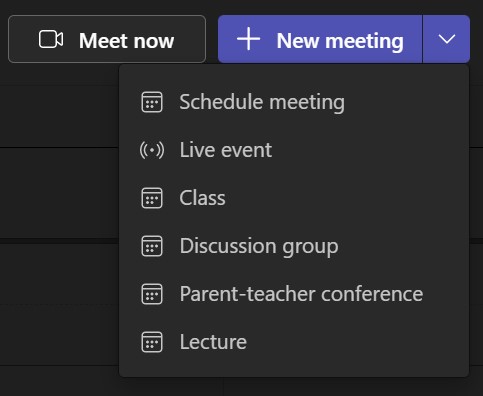Select the Lecture menu entry
Image resolution: width=483 pixels, height=396 pixels.
[294, 342]
